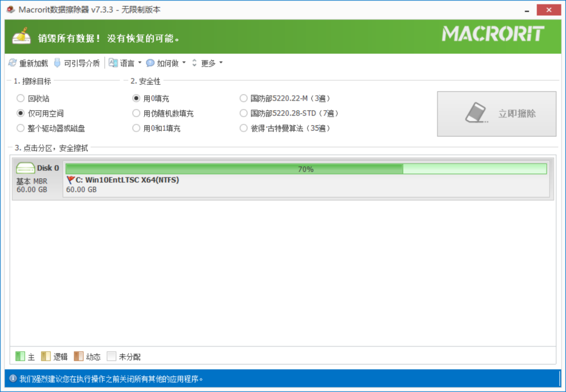Click the how-to speech bubble icon
Image resolution: width=566 pixels, height=392 pixels.
point(150,63)
